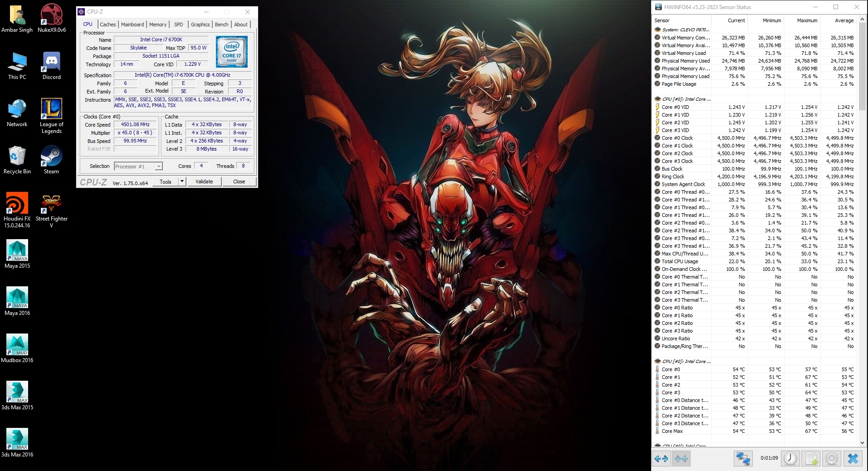Select the Core #0 VID sensor row
868x471 pixels.
pos(755,107)
